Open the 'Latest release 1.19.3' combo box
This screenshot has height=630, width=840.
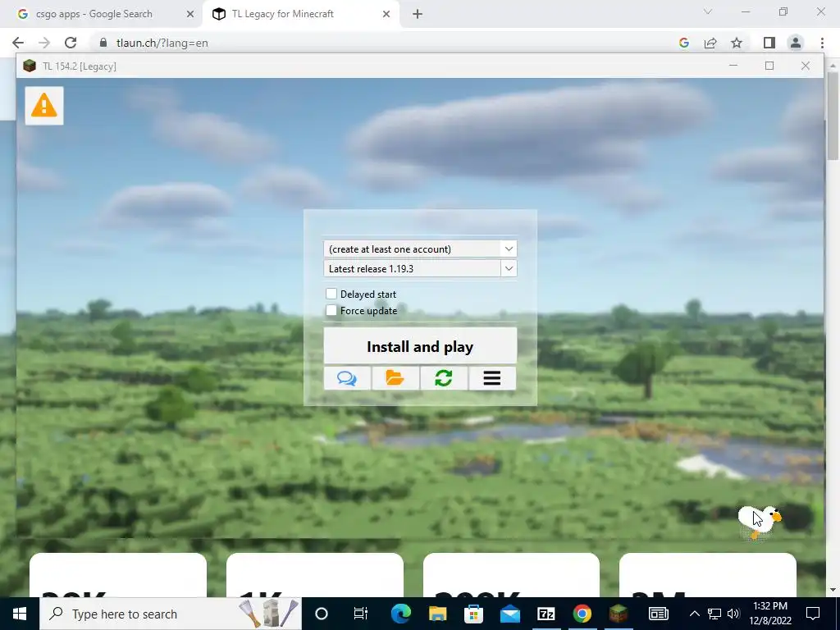pos(420,268)
